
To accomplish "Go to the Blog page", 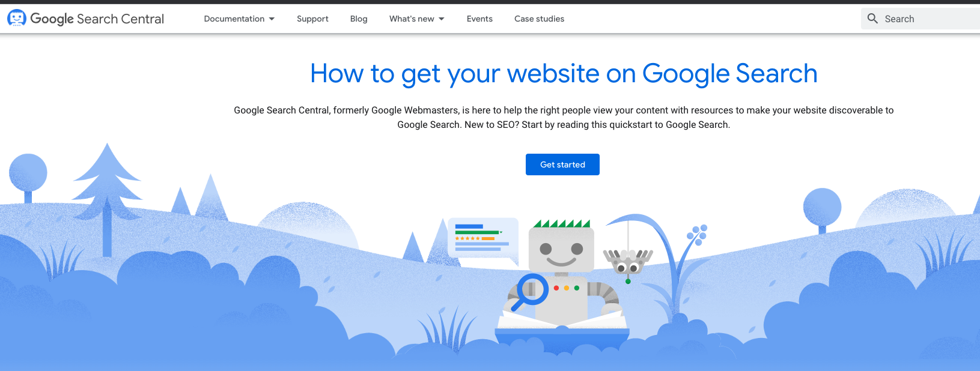I will tap(359, 19).
